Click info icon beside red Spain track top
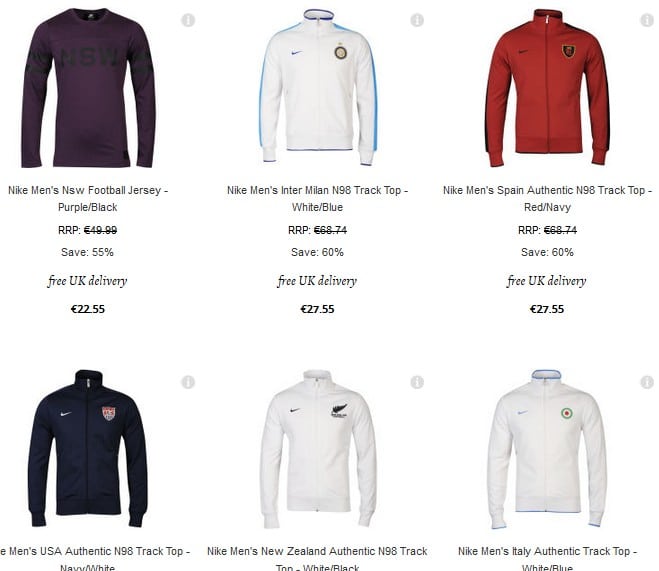This screenshot has width=659, height=571. click(647, 20)
